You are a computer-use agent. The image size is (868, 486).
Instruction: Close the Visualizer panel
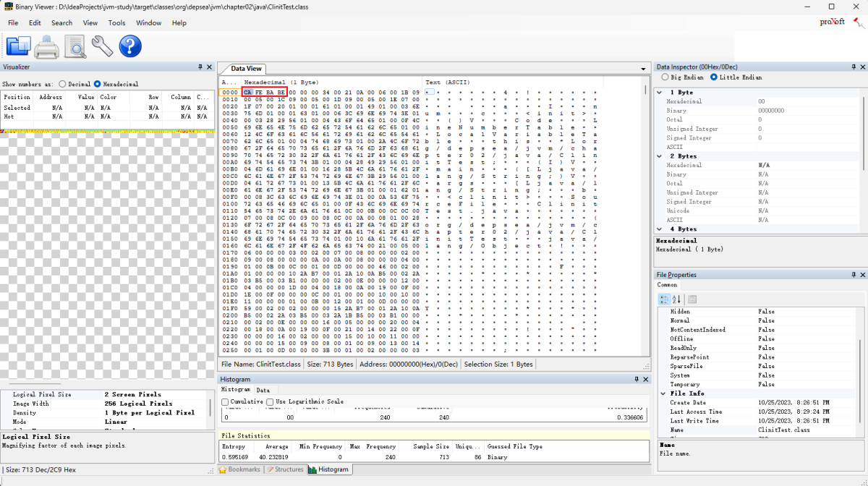(210, 67)
